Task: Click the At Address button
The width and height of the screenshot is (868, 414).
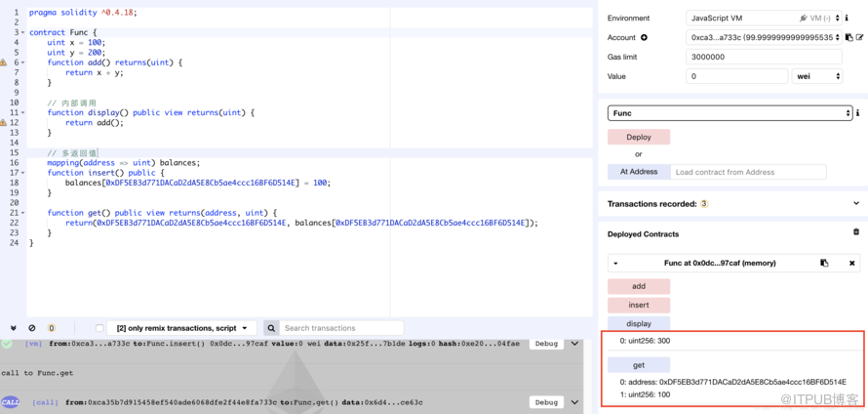Action: click(639, 172)
